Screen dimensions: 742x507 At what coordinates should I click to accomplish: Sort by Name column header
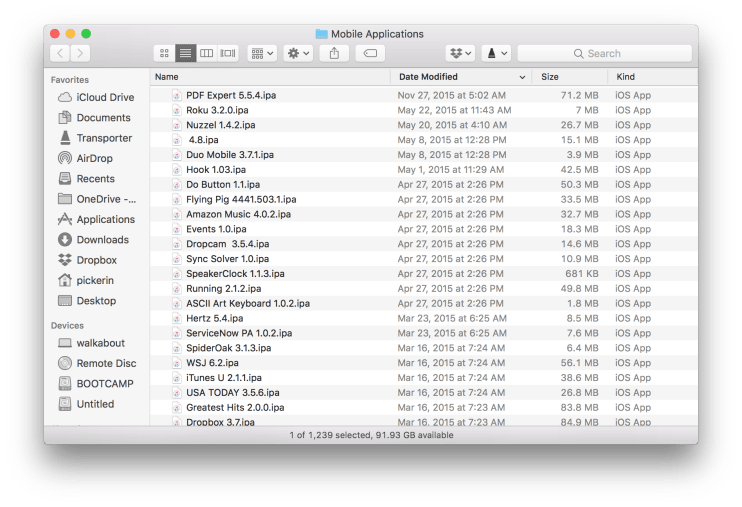pyautogui.click(x=271, y=77)
